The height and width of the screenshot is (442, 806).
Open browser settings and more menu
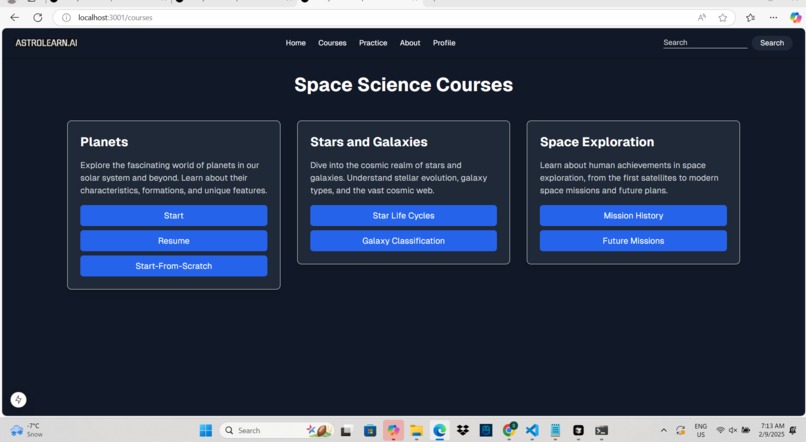[x=773, y=17]
